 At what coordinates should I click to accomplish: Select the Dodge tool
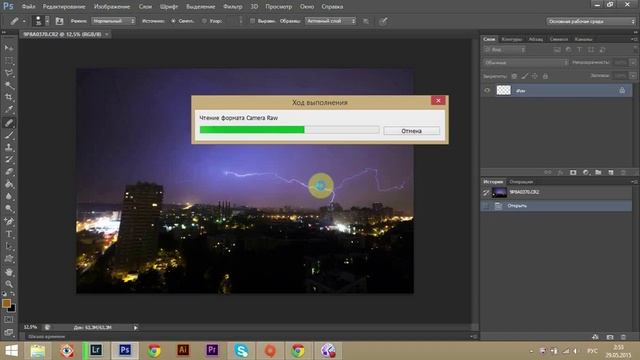[9, 209]
